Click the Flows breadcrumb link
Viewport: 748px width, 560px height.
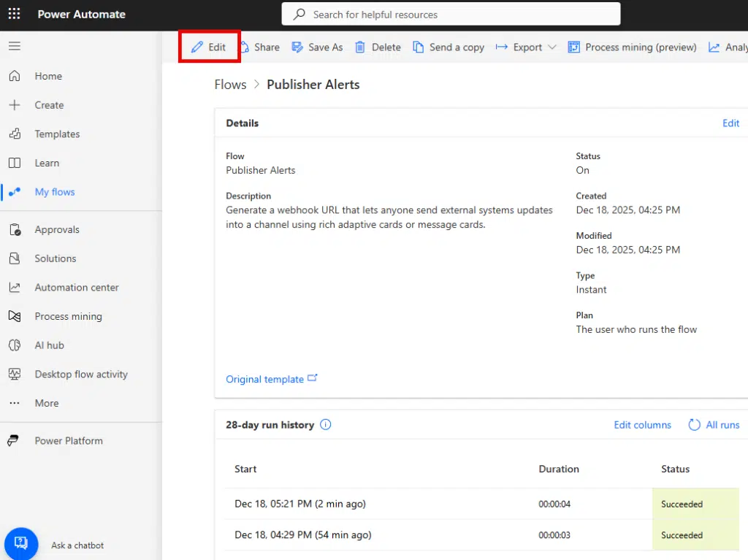pyautogui.click(x=230, y=85)
